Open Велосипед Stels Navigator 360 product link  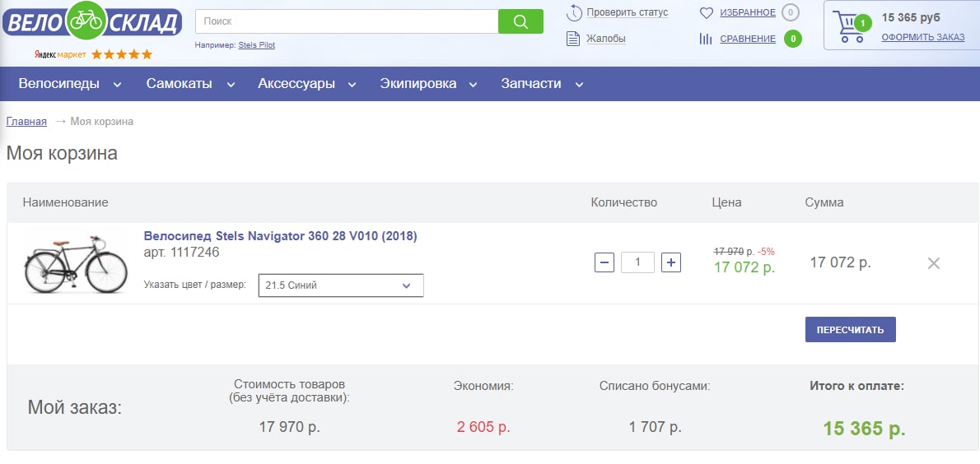pos(280,236)
